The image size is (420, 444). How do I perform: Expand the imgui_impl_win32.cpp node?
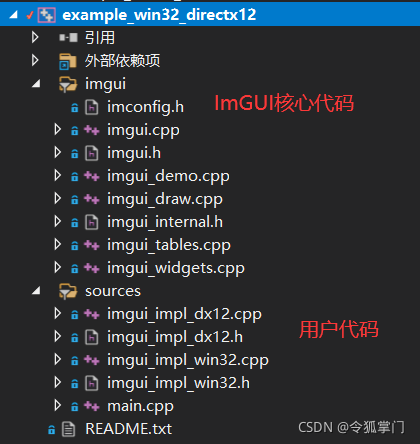coord(58,360)
